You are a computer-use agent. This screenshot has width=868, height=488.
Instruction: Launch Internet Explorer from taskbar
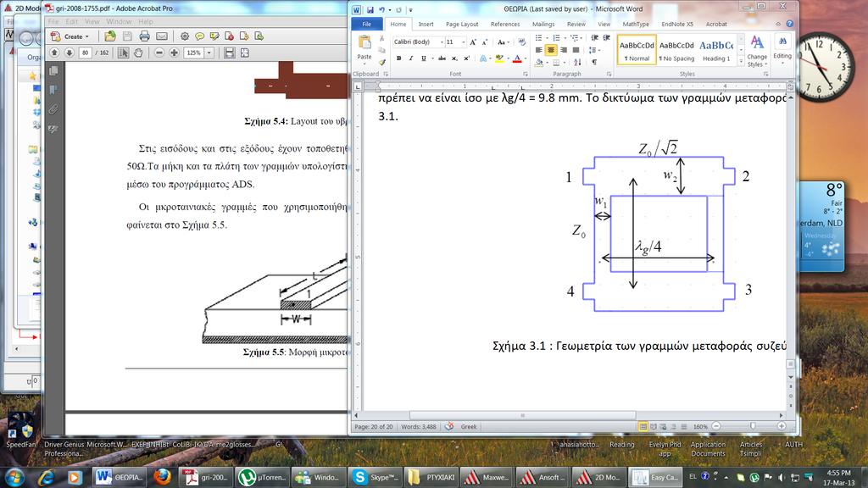(x=46, y=476)
